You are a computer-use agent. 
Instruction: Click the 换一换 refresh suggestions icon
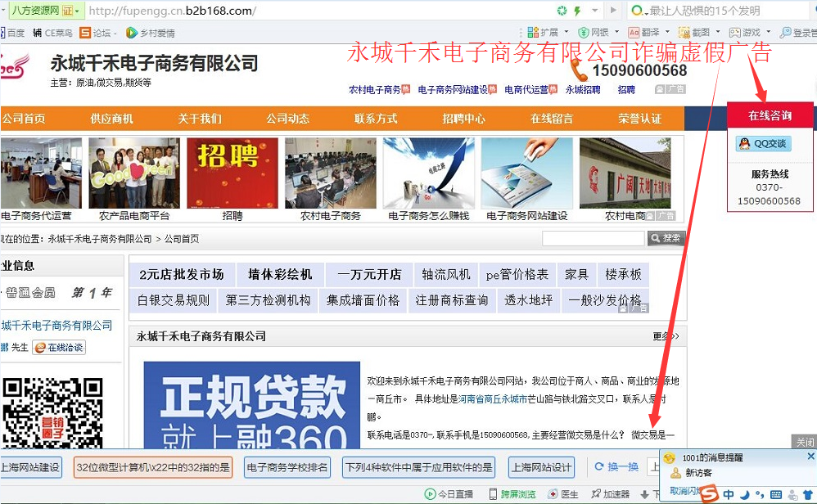coord(599,466)
